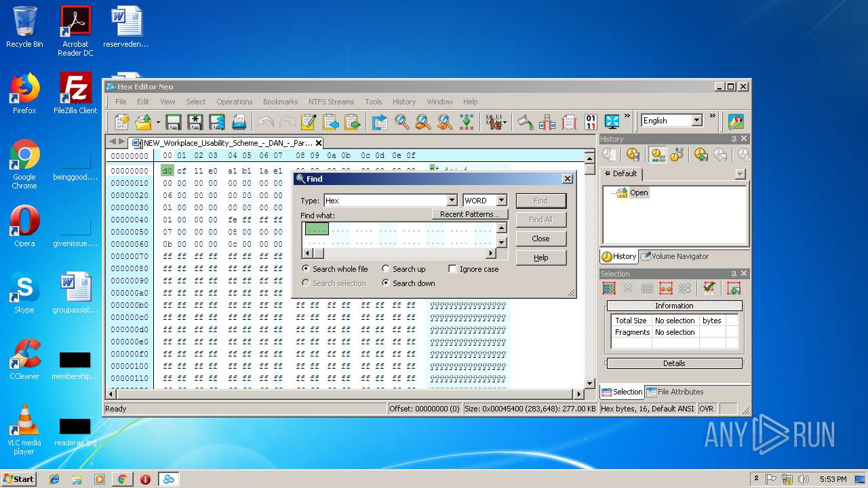Click the red-framed orange arrows Selection icon
Image resolution: width=868 pixels, height=488 pixels.
(666, 288)
